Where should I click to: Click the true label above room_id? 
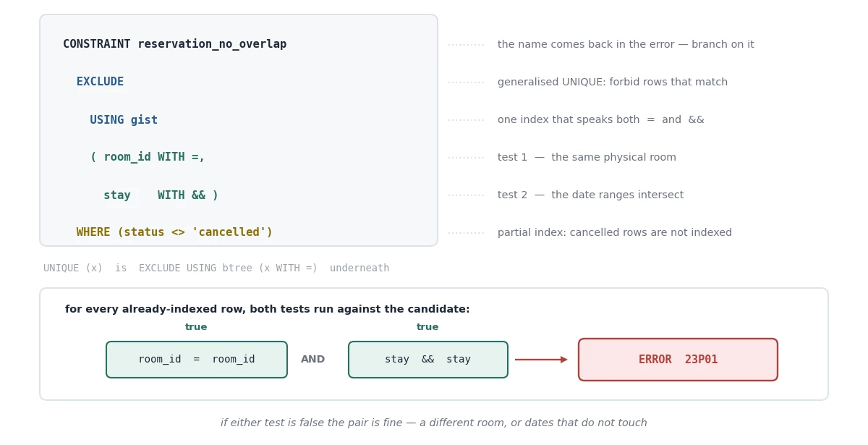196,327
